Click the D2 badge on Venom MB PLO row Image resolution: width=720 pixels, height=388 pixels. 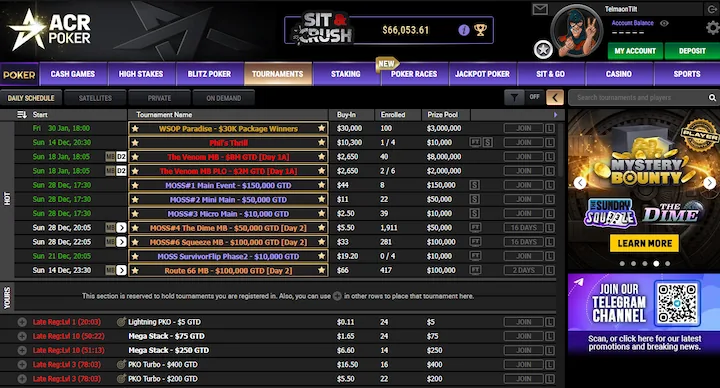pos(121,171)
